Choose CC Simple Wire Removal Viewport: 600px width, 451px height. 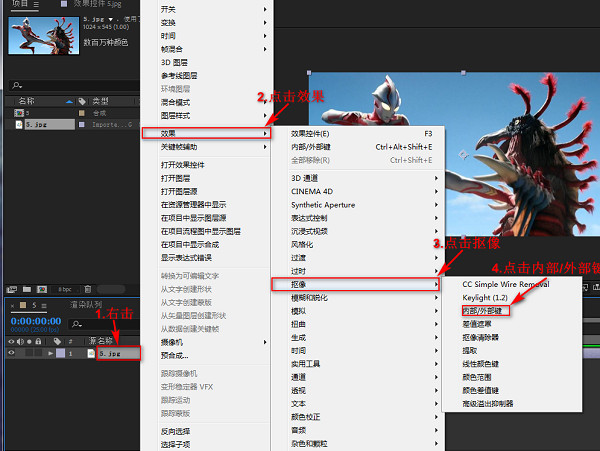pyautogui.click(x=506, y=284)
